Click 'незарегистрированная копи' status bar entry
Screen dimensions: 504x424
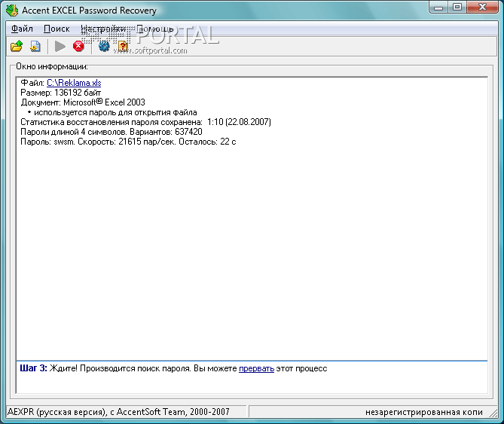[x=424, y=412]
